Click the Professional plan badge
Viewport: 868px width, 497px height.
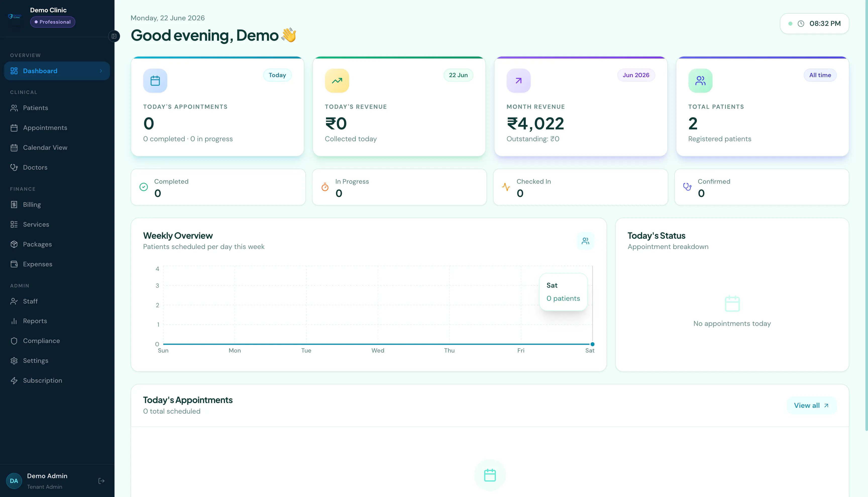pyautogui.click(x=52, y=22)
